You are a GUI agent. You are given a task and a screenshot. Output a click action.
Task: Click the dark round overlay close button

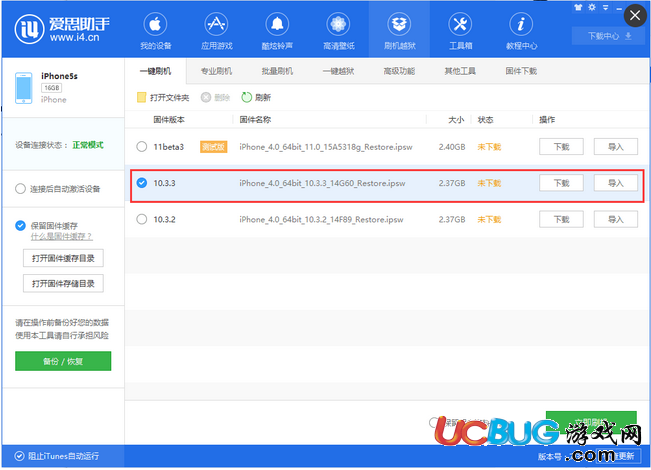[635, 15]
